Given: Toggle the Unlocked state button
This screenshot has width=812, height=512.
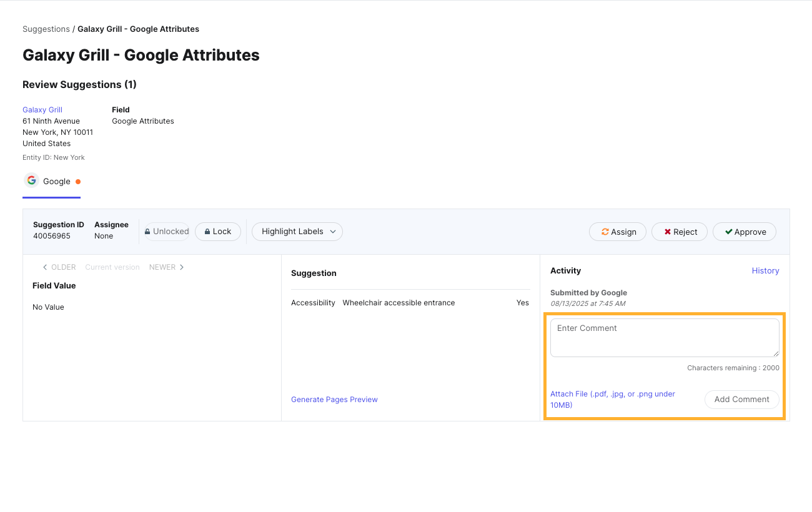Looking at the screenshot, I should [x=167, y=232].
